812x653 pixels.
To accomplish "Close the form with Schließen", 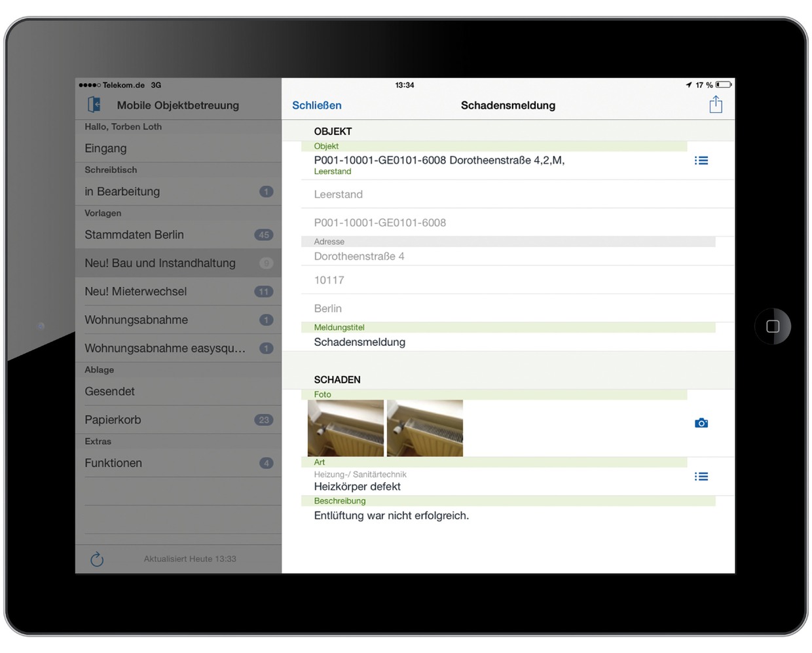I will (316, 105).
